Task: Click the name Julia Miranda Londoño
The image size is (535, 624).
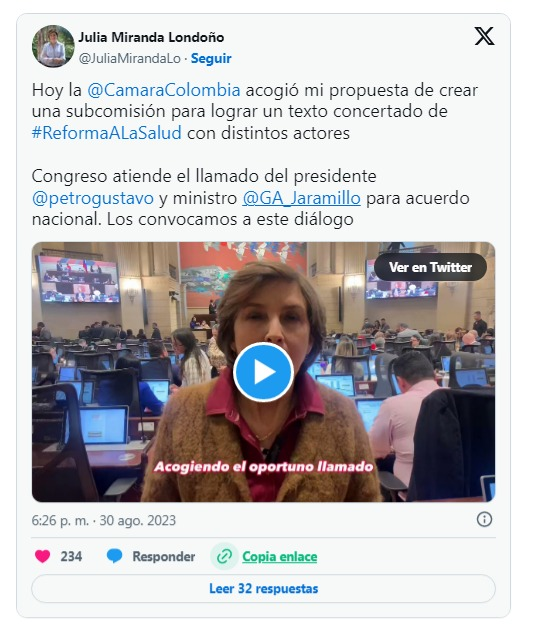Action: (x=151, y=37)
